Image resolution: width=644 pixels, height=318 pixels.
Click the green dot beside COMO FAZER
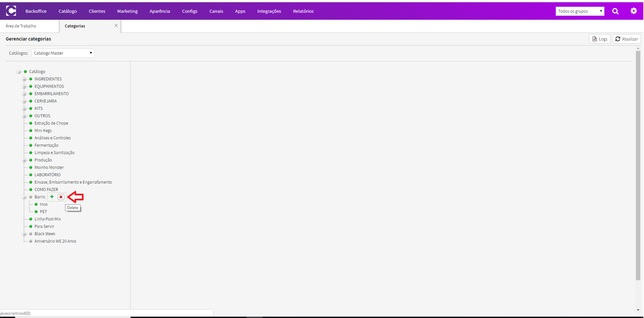click(31, 190)
